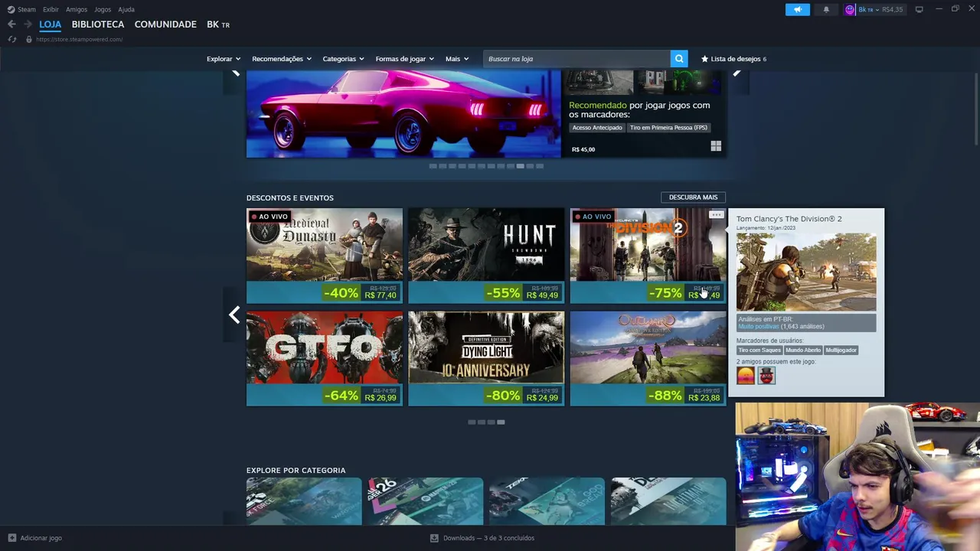The width and height of the screenshot is (980, 551).
Task: Click in the Buscar na loja field
Action: [x=577, y=59]
